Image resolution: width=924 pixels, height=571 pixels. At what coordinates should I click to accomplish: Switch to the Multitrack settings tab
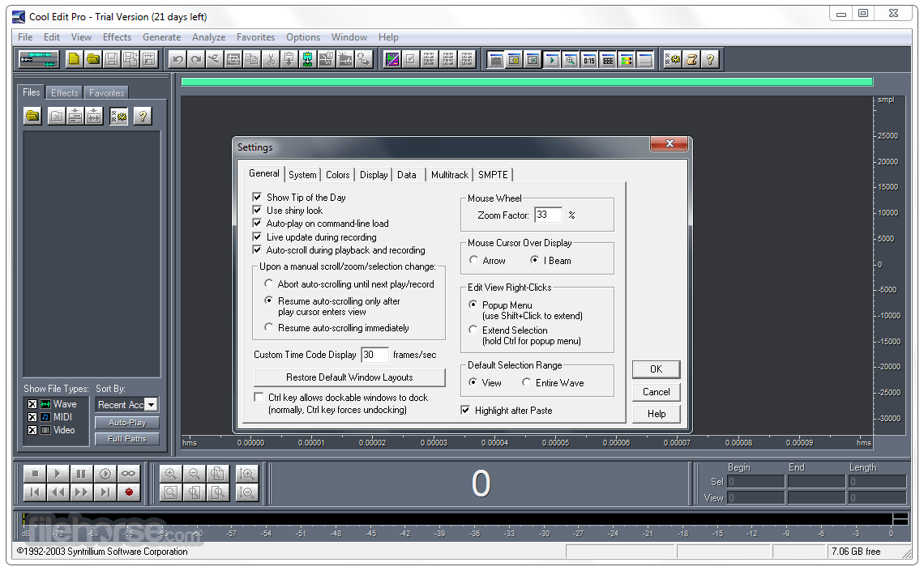click(450, 175)
